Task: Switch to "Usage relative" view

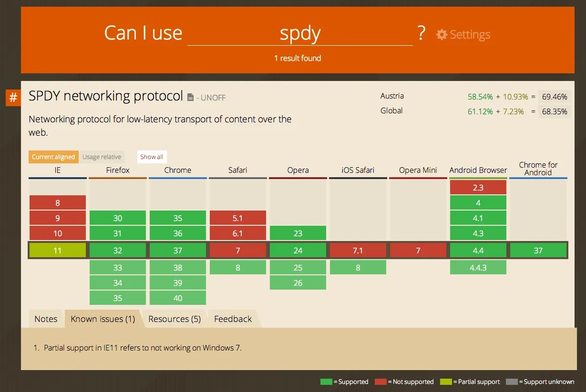Action: pos(102,157)
